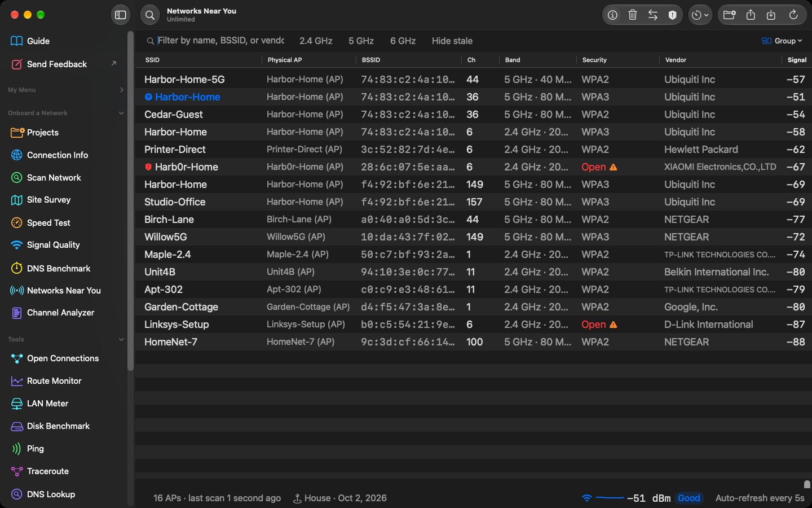
Task: Click the Good signal status badge
Action: point(689,498)
